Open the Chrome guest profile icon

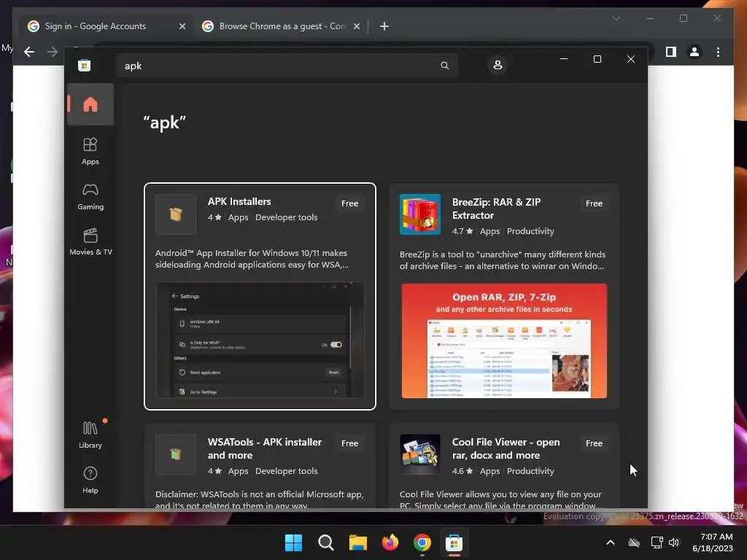tap(694, 52)
